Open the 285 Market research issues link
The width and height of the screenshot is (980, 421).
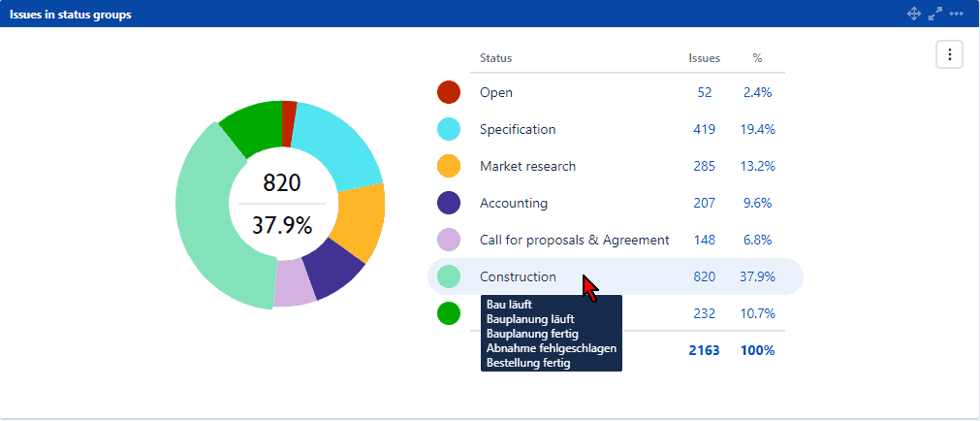[704, 166]
